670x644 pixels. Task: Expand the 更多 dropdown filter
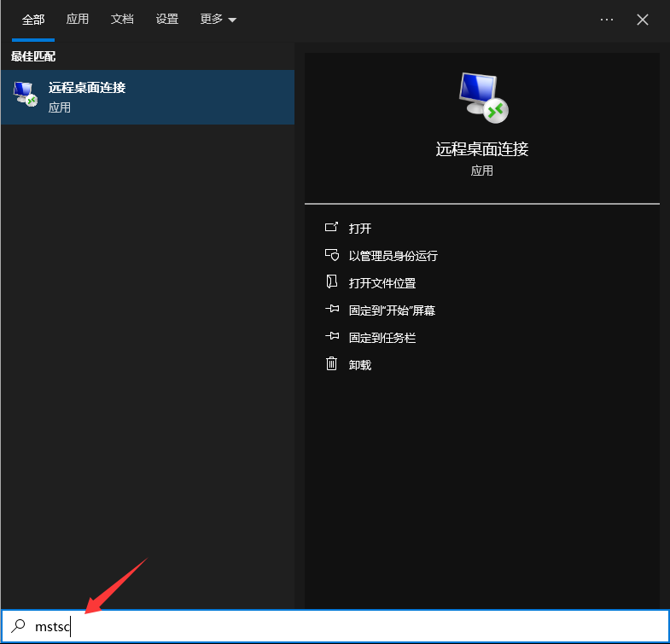218,20
